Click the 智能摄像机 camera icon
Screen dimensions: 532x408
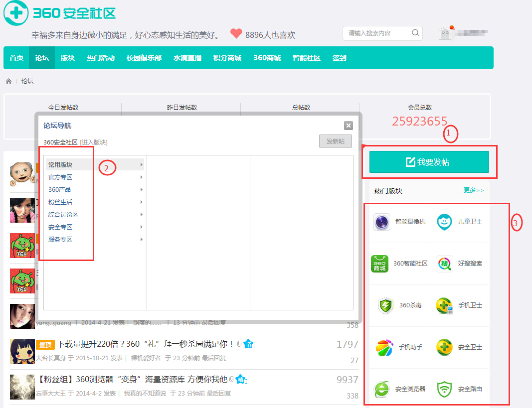[x=381, y=222]
